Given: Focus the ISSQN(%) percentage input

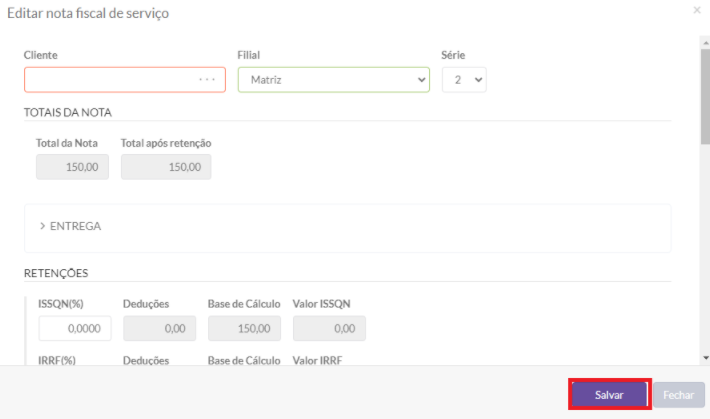Looking at the screenshot, I should (x=75, y=328).
